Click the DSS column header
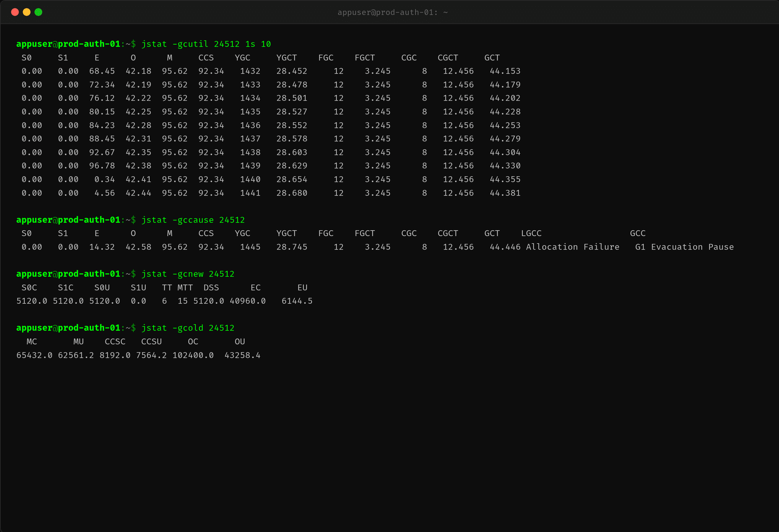Viewport: 779px width, 532px height. (211, 287)
